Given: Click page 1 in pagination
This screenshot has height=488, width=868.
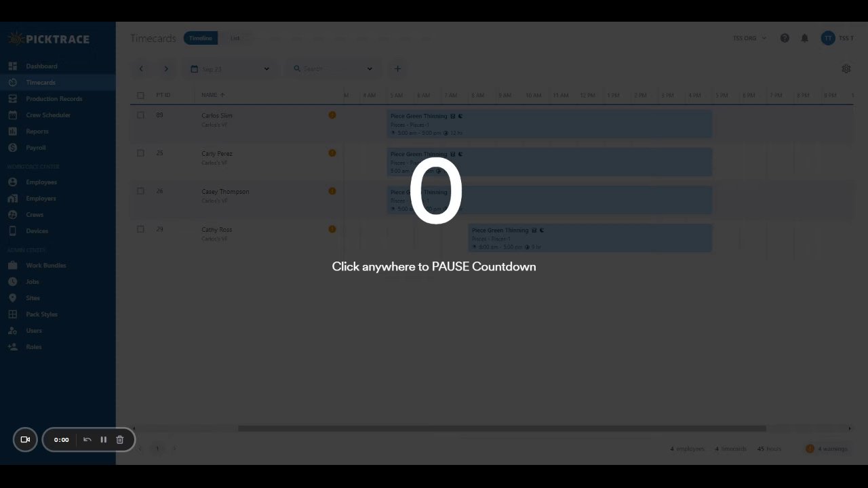Looking at the screenshot, I should 157,449.
